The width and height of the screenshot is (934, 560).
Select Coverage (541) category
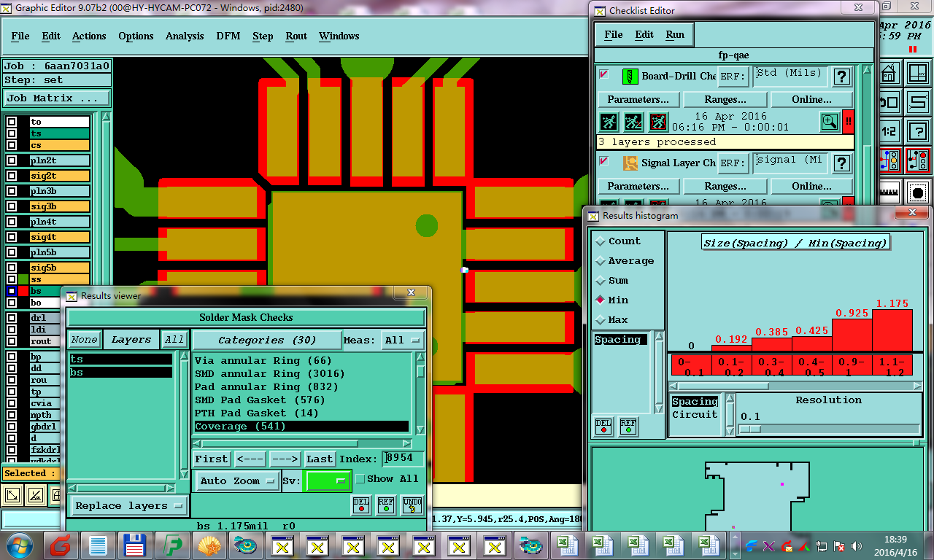301,426
